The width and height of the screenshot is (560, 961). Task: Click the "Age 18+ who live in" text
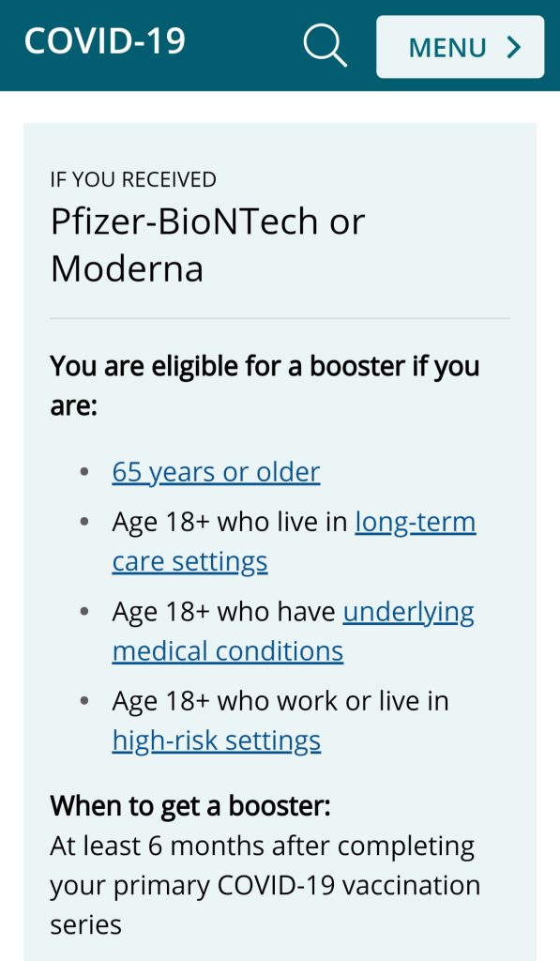pyautogui.click(x=230, y=522)
